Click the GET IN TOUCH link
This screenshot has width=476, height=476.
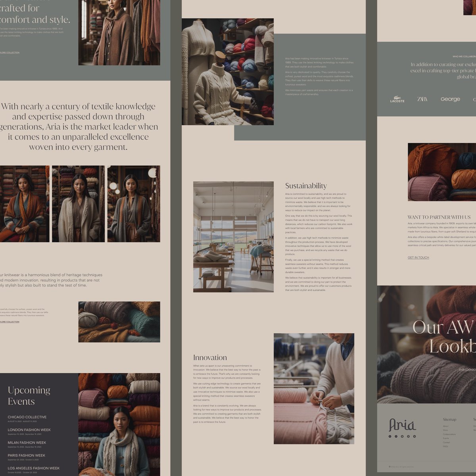418,257
